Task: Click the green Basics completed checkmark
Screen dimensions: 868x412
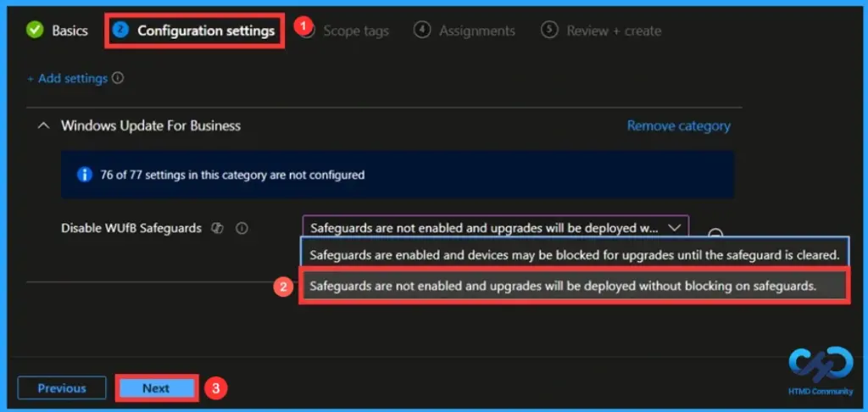Action: [x=35, y=30]
